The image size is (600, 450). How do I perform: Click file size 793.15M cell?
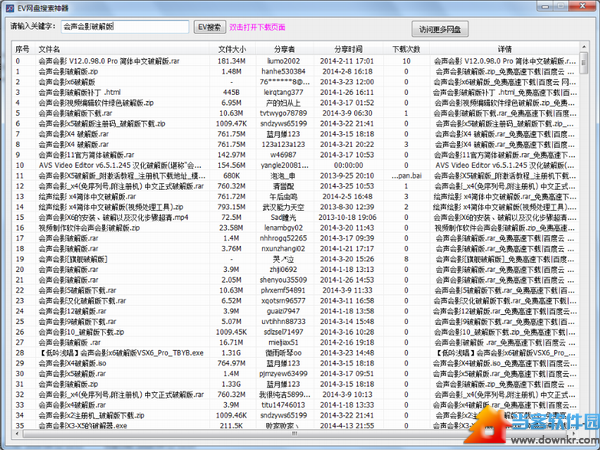point(232,207)
